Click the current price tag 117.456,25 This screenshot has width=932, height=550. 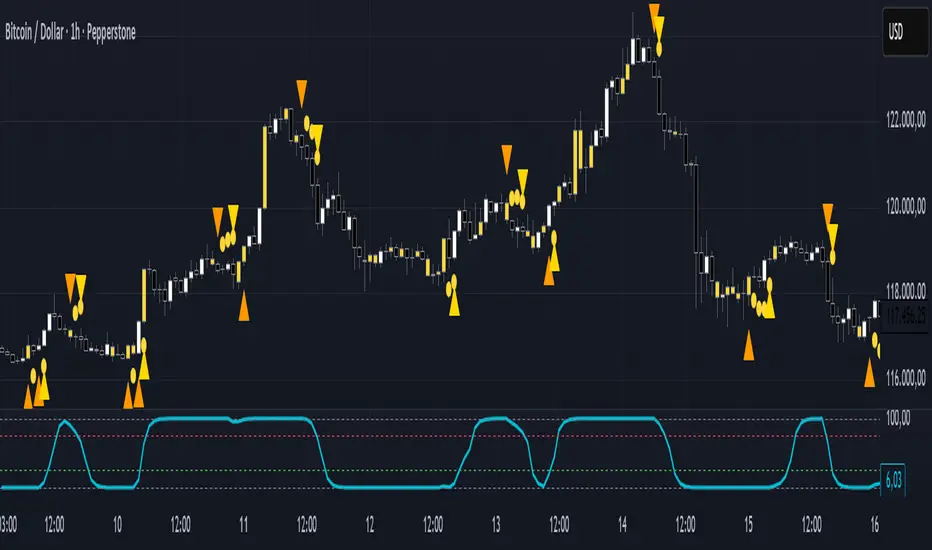(906, 315)
